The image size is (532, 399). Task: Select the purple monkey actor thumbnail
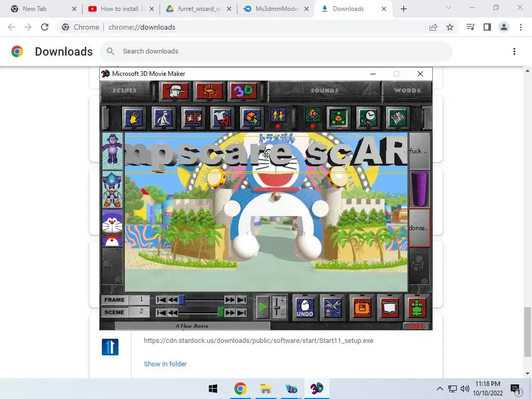click(112, 150)
